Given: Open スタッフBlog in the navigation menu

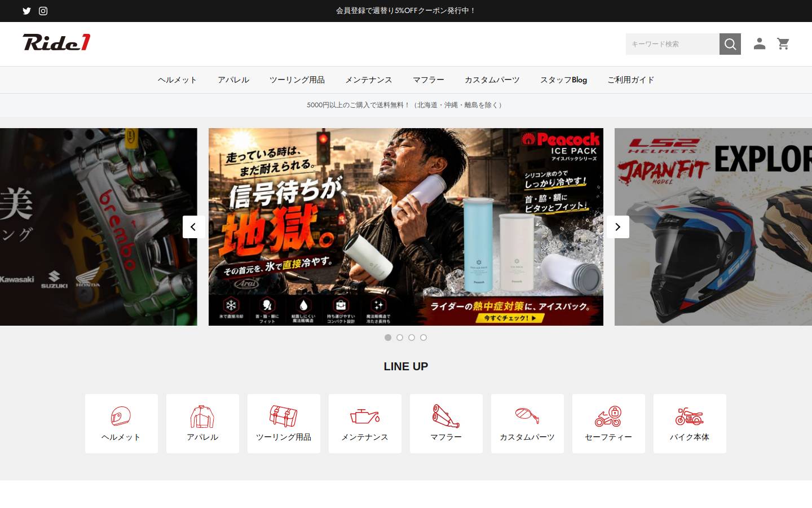Looking at the screenshot, I should tap(563, 80).
